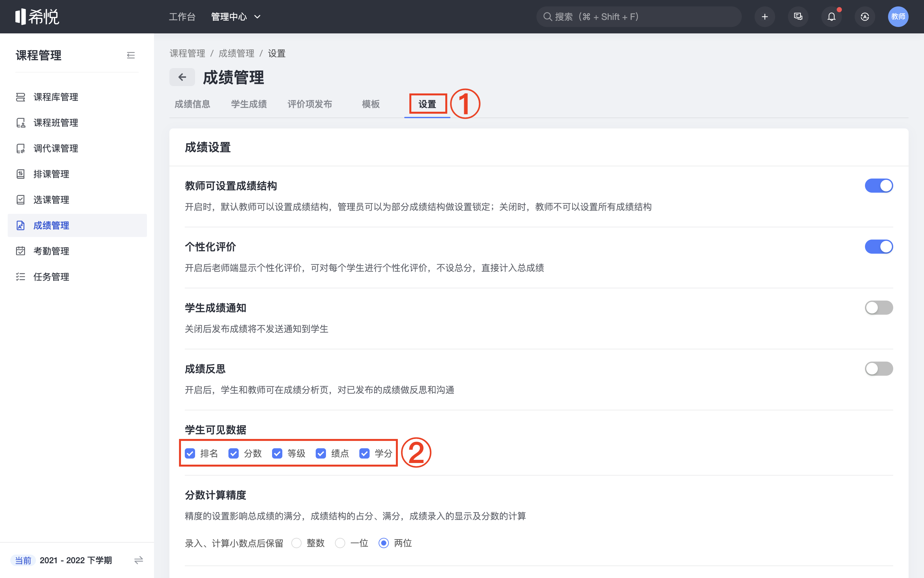Collapse the 课程管理 sidebar
The height and width of the screenshot is (578, 924).
(x=131, y=56)
